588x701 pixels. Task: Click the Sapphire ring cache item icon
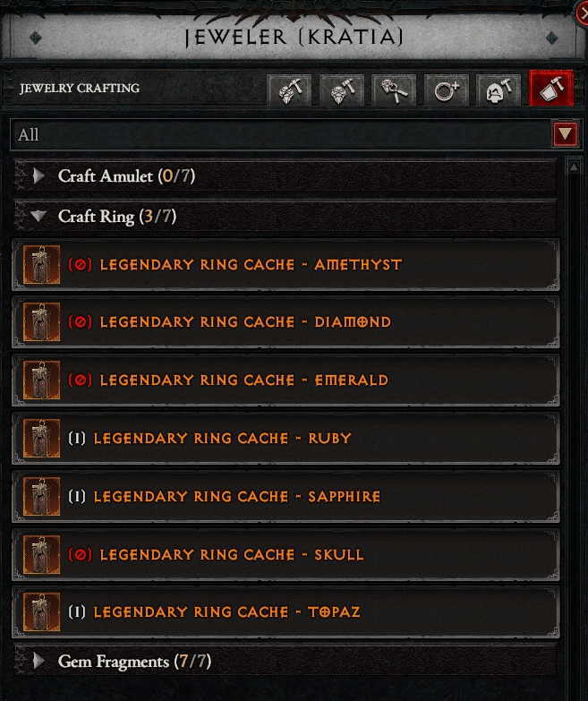pos(41,496)
